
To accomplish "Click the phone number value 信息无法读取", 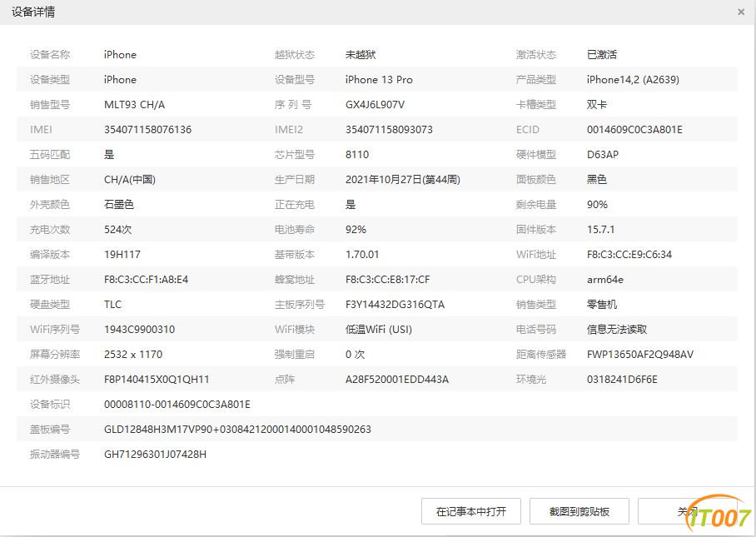I will pyautogui.click(x=617, y=331).
